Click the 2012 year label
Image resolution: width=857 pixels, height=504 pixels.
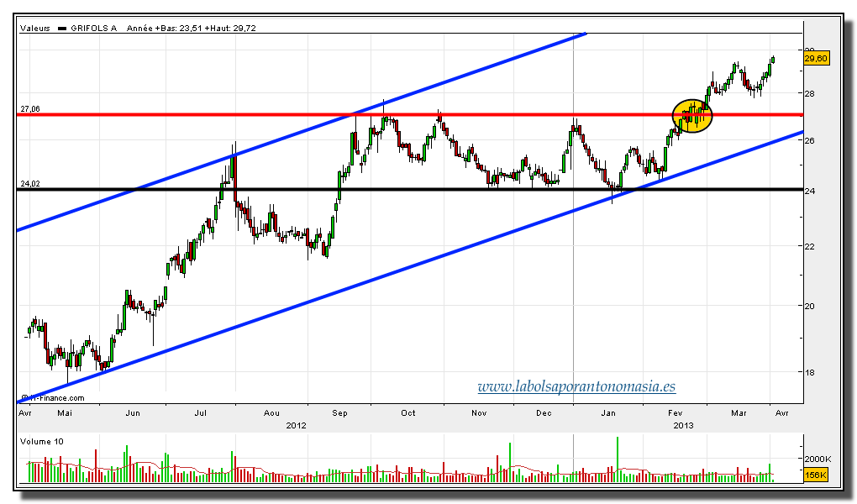pos(296,425)
